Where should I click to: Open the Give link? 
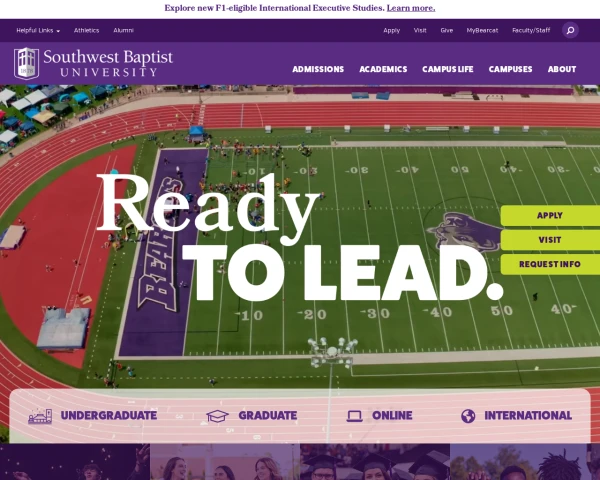point(447,30)
